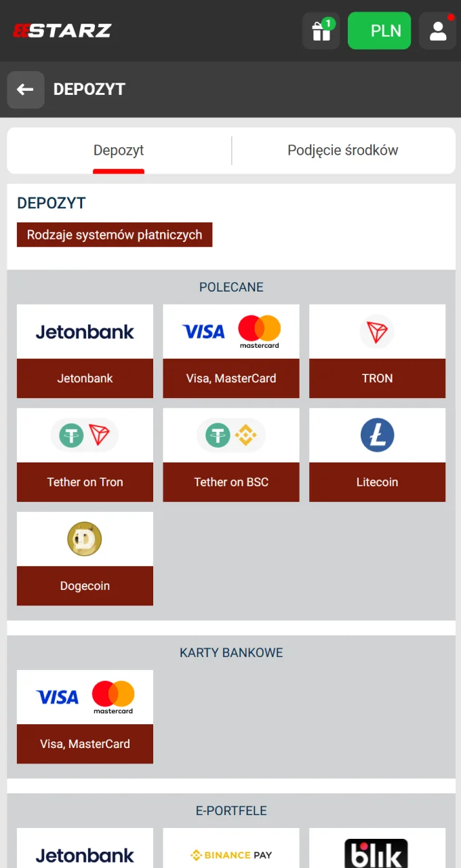Open Rodzaje systemów płatniczych
The width and height of the screenshot is (461, 868).
114,235
